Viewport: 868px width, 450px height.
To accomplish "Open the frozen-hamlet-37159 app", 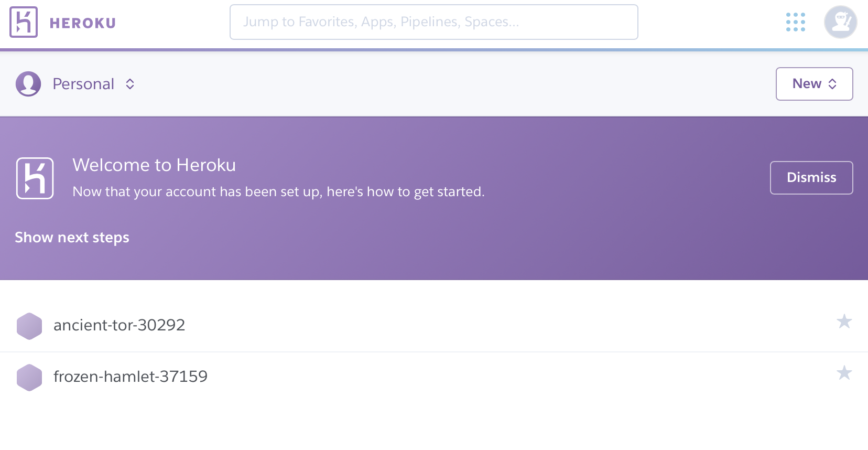I will coord(131,377).
